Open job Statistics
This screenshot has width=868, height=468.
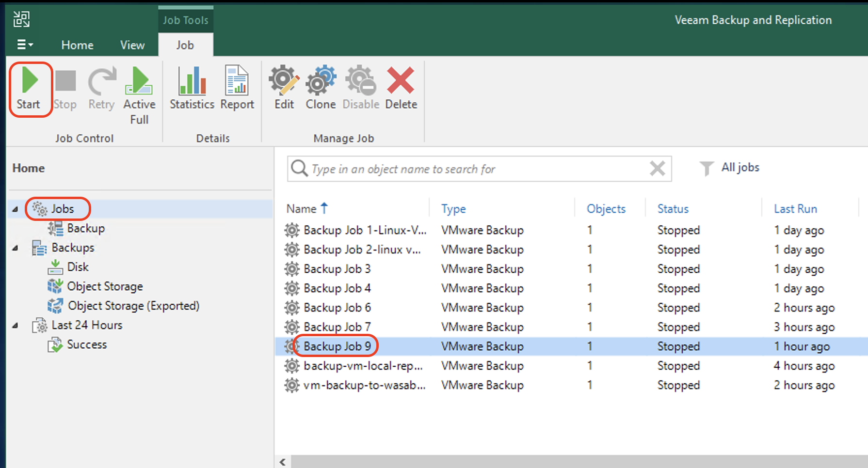tap(192, 89)
